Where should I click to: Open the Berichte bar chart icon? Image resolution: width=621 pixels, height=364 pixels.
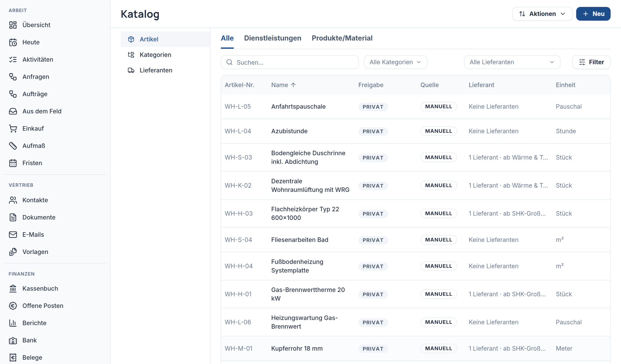pyautogui.click(x=13, y=323)
